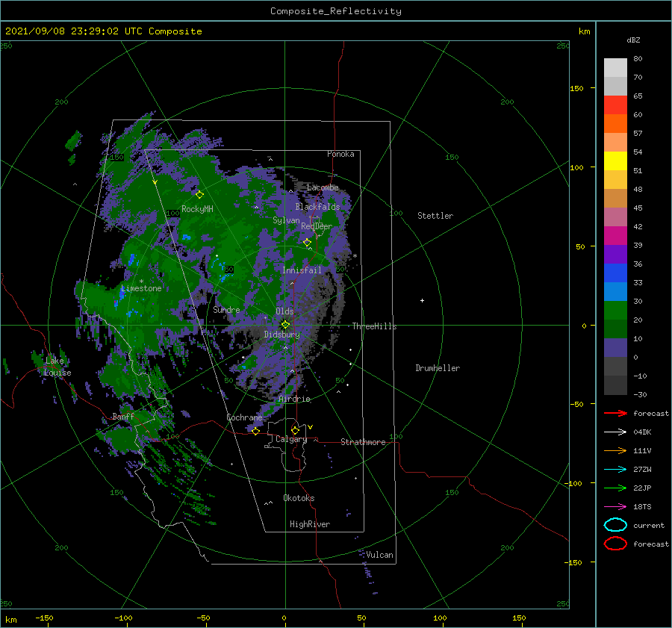
Task: Click the purple 36–39 dBZ swatch
Action: point(615,255)
